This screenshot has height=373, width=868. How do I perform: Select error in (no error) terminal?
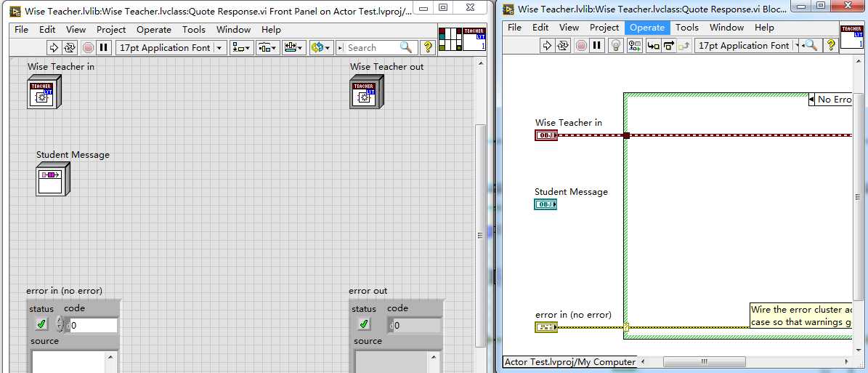545,327
